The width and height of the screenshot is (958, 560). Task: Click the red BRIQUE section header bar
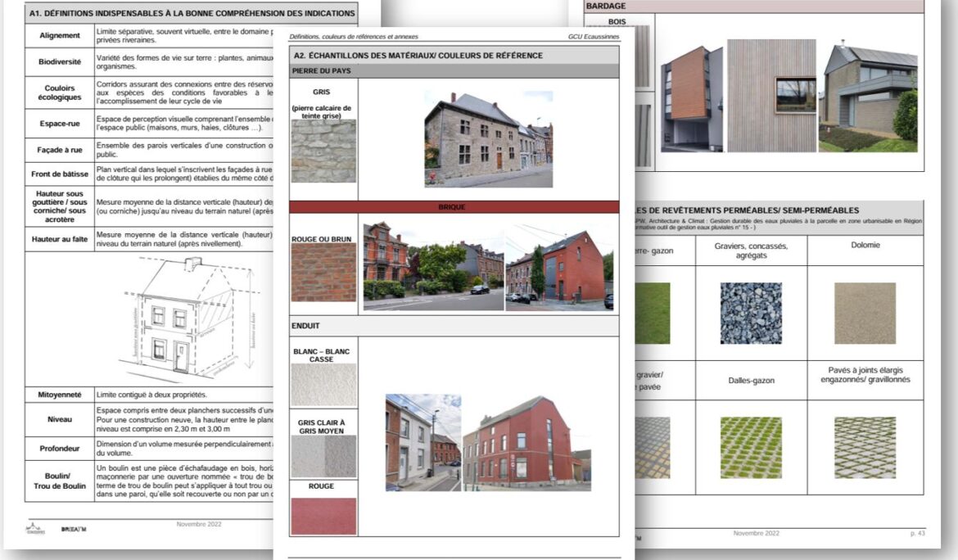[x=454, y=207]
